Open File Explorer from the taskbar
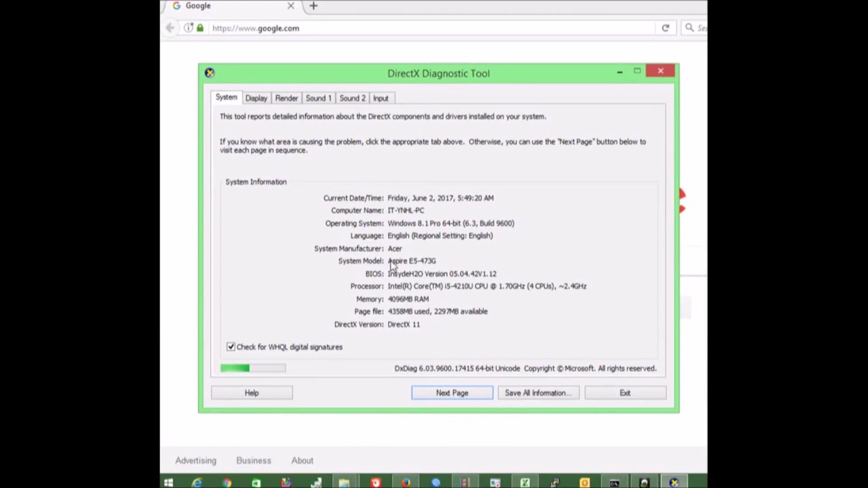 [x=344, y=483]
